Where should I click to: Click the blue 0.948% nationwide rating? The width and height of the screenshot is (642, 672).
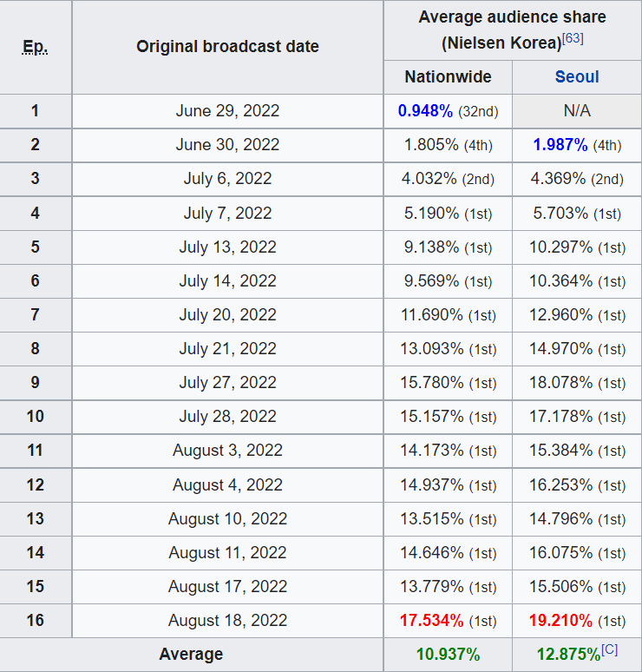pyautogui.click(x=425, y=111)
